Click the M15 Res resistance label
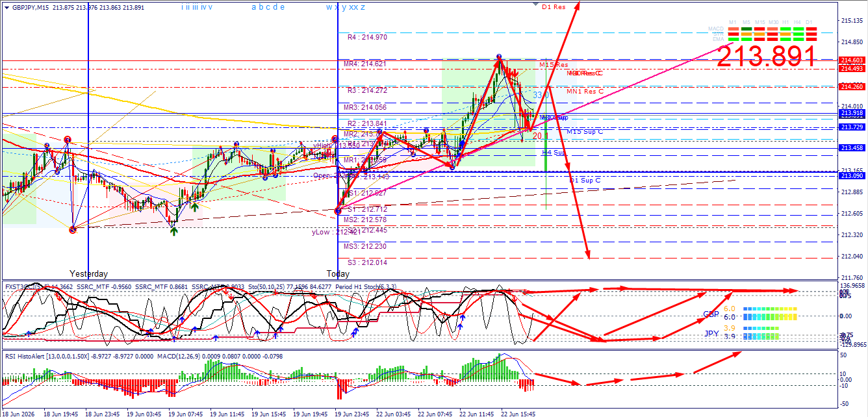The image size is (868, 417). [x=554, y=66]
